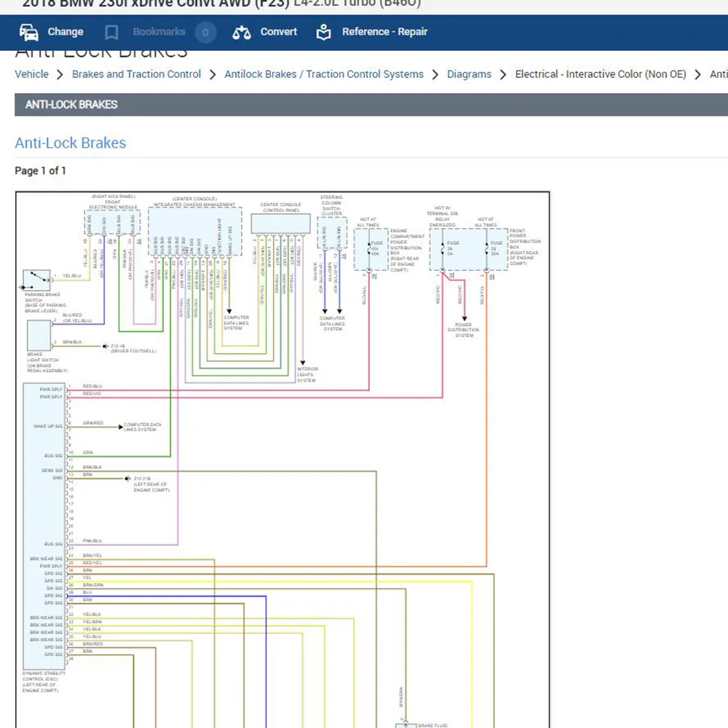Click the Anti-Lock Brakes blue heading
Image resolution: width=728 pixels, height=728 pixels.
point(71,143)
